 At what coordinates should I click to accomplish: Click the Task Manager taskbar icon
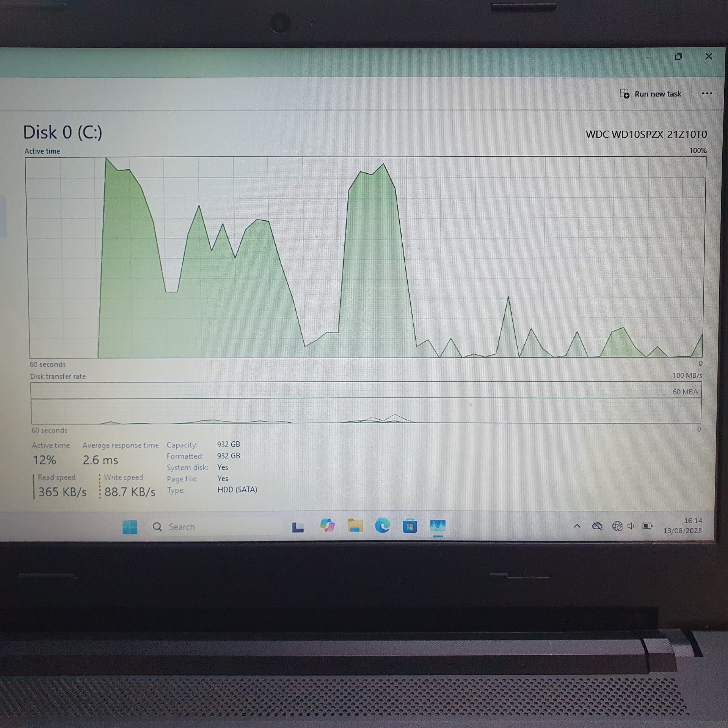(438, 526)
